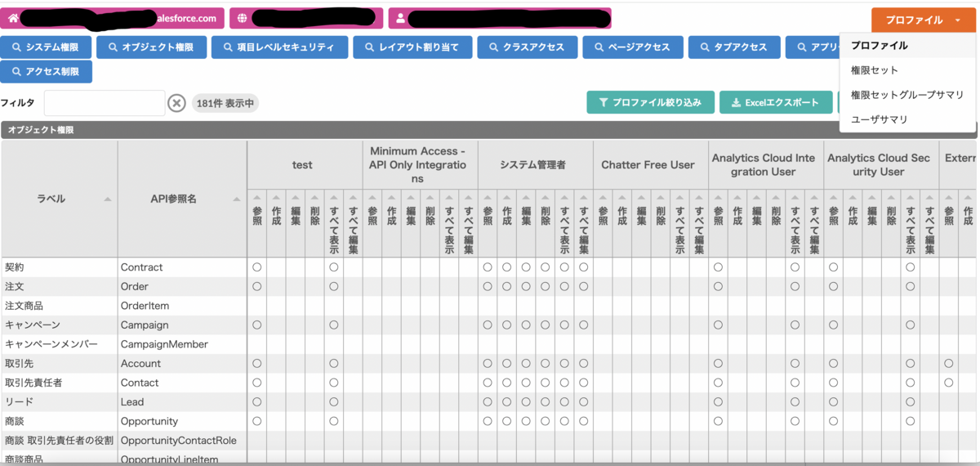Focus the フィルタ text input
Viewport: 980px width, 466px height.
coord(105,103)
